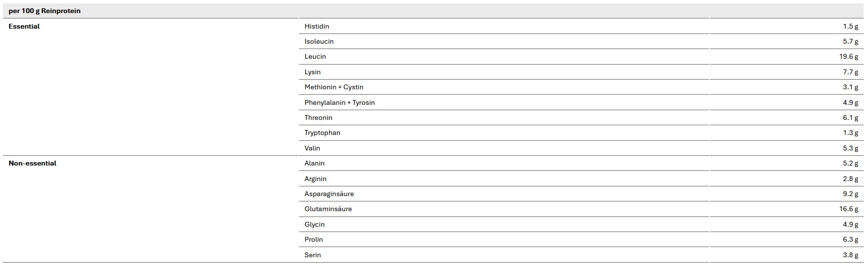Click the Histidin value 1.5 g
The image size is (868, 266).
click(850, 26)
